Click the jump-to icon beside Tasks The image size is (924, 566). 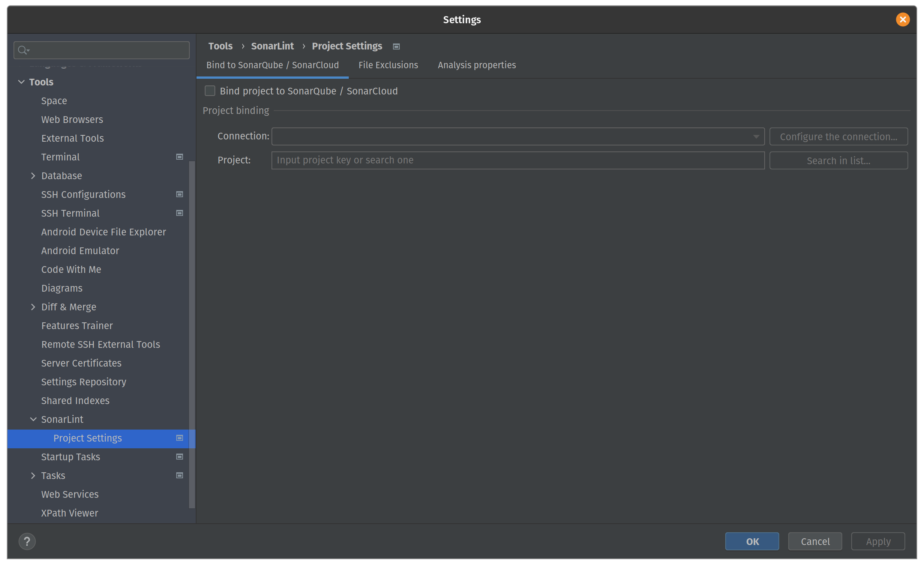[179, 475]
